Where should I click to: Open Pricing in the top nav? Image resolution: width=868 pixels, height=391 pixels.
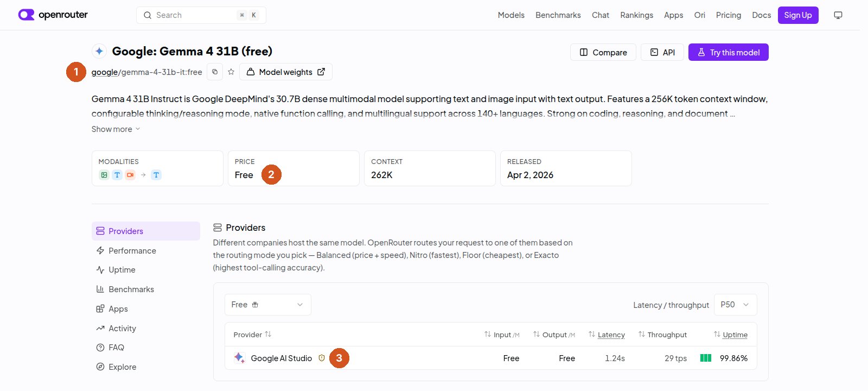(728, 15)
